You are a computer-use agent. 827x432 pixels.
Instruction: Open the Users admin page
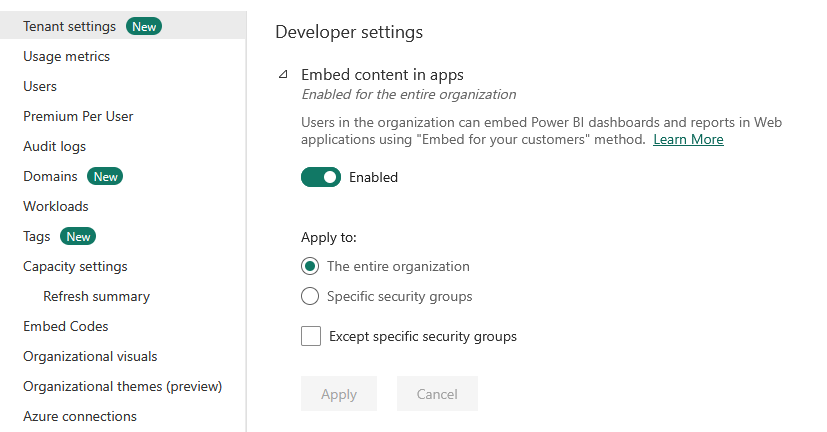coord(40,86)
